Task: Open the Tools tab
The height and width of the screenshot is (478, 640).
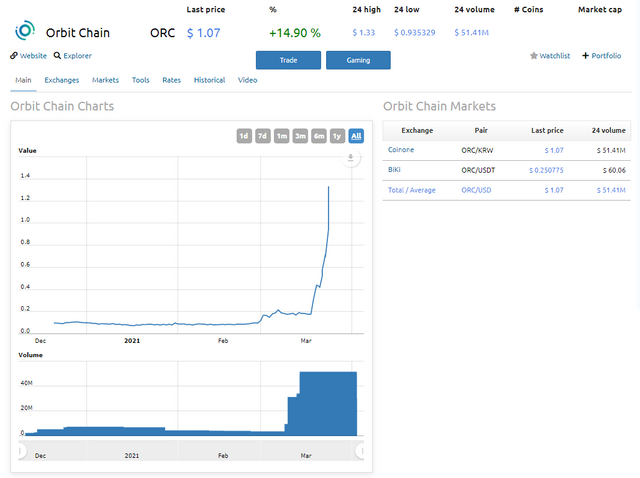Action: [x=140, y=80]
